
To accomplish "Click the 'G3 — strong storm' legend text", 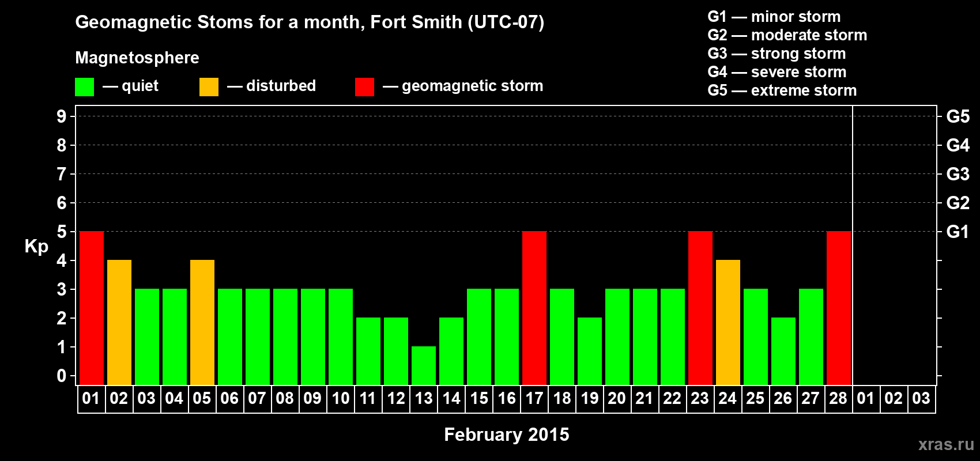I will click(777, 54).
